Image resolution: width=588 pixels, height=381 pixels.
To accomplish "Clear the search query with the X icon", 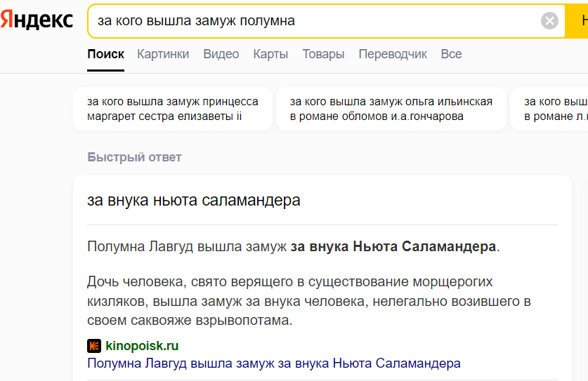I will tap(549, 20).
